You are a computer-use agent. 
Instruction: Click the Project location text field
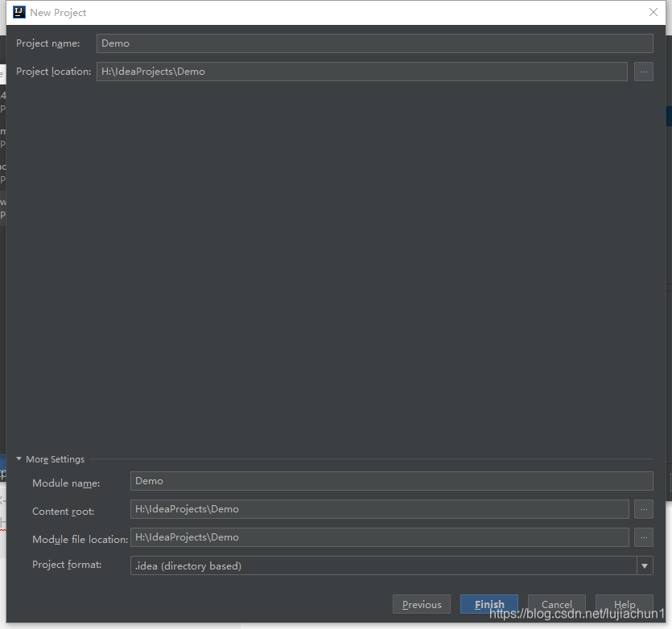coord(361,72)
